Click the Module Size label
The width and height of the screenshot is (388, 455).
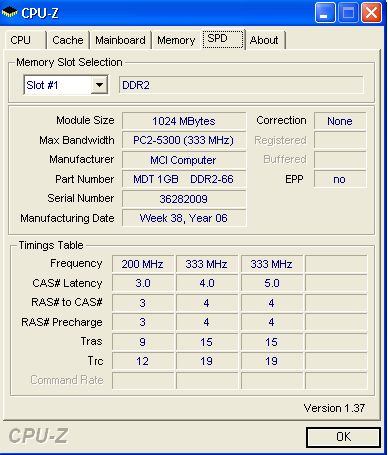tap(85, 120)
